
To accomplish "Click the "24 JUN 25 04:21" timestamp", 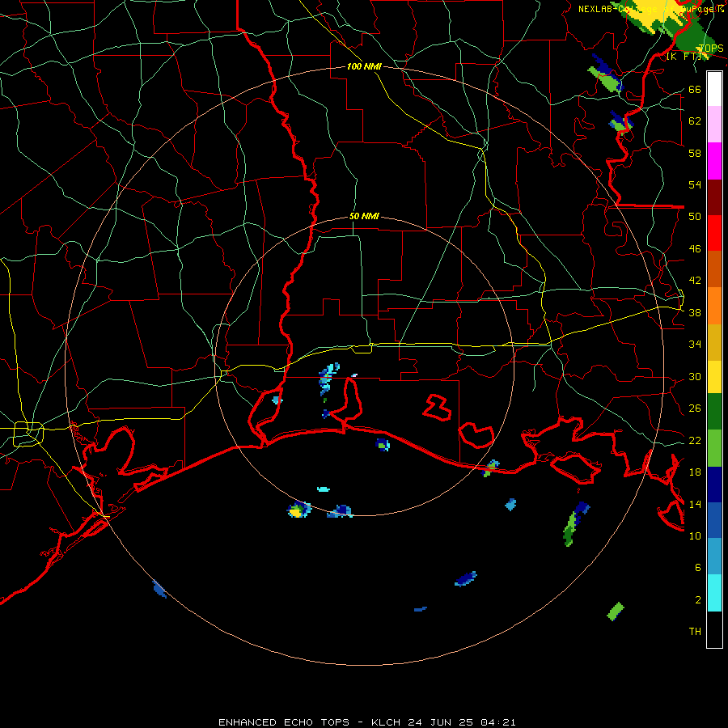I will 462,722.
